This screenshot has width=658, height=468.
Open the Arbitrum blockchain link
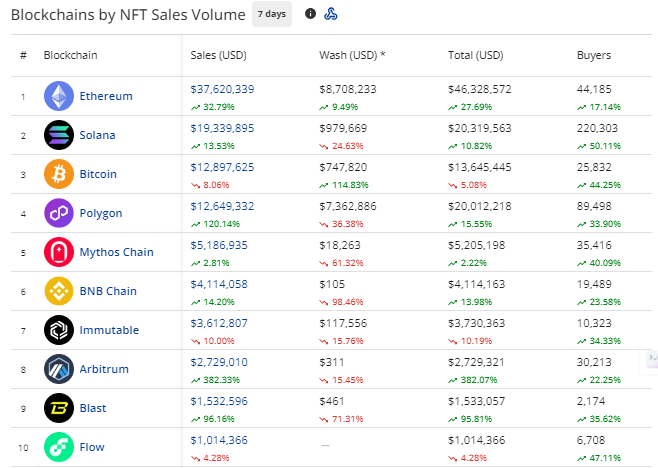click(104, 369)
